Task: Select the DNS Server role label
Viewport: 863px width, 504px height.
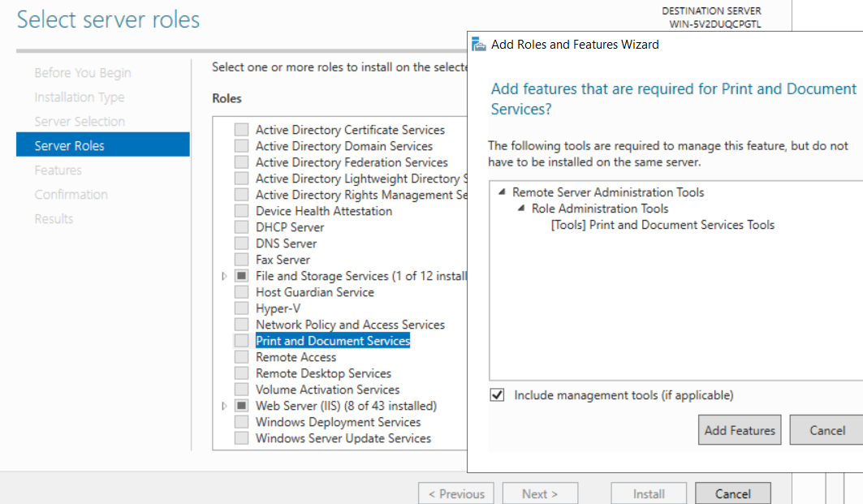Action: pos(287,243)
